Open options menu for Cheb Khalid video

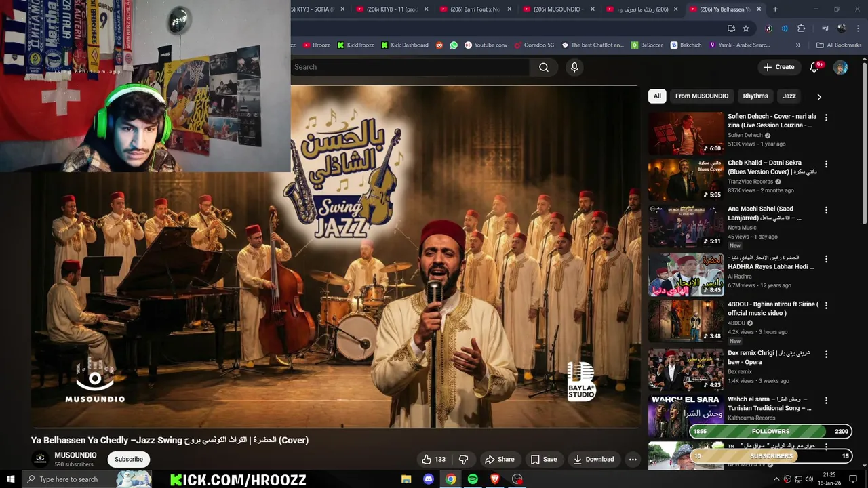pyautogui.click(x=826, y=164)
